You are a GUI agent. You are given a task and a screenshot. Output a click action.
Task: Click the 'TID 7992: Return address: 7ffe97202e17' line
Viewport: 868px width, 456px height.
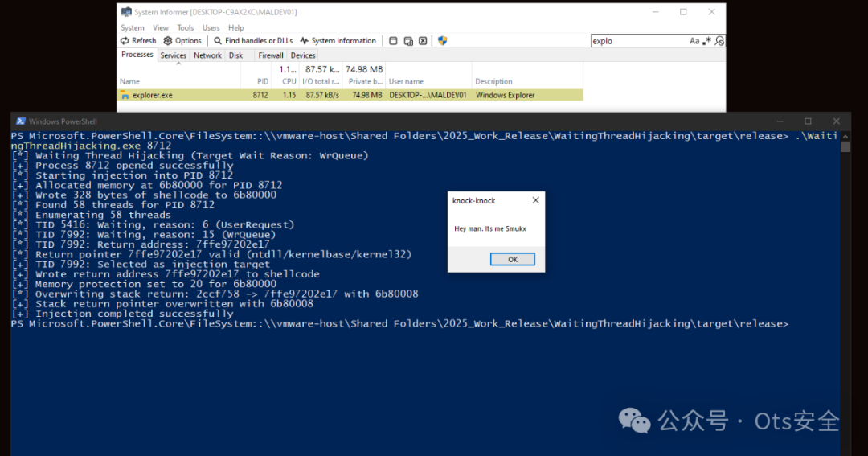pos(141,244)
